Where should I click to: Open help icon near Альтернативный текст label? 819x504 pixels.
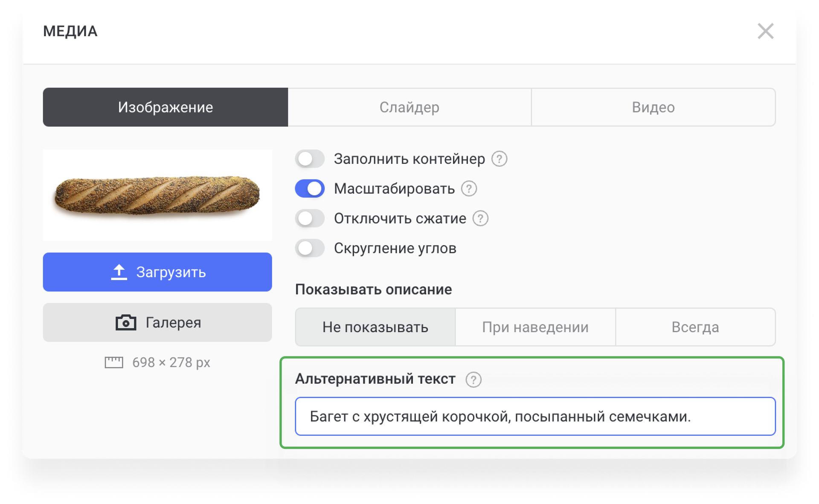(473, 379)
